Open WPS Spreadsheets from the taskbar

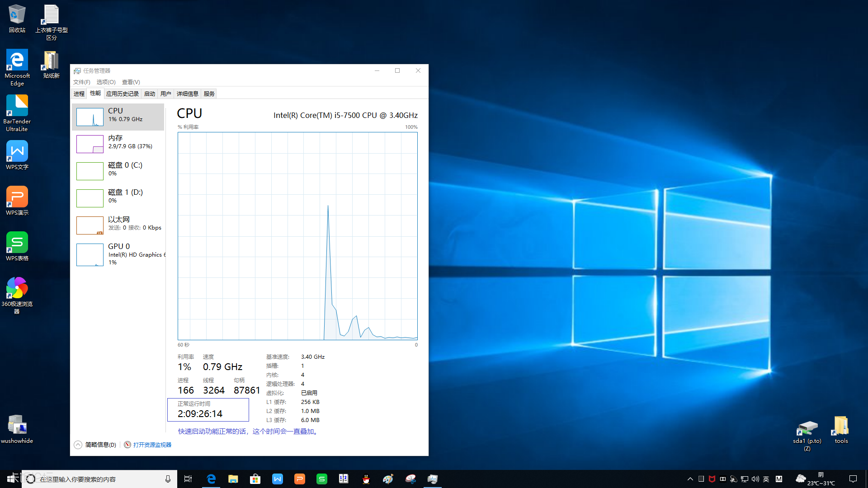click(322, 479)
